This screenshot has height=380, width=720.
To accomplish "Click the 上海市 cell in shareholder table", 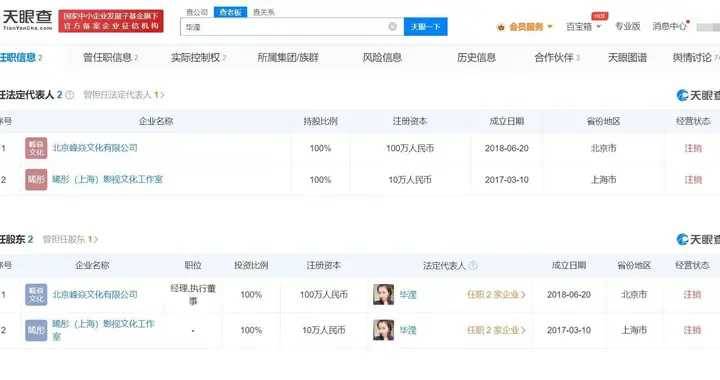I will click(634, 330).
